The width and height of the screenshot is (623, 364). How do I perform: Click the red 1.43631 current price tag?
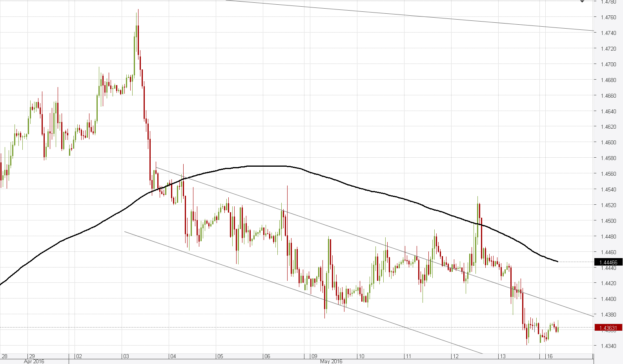(608, 328)
